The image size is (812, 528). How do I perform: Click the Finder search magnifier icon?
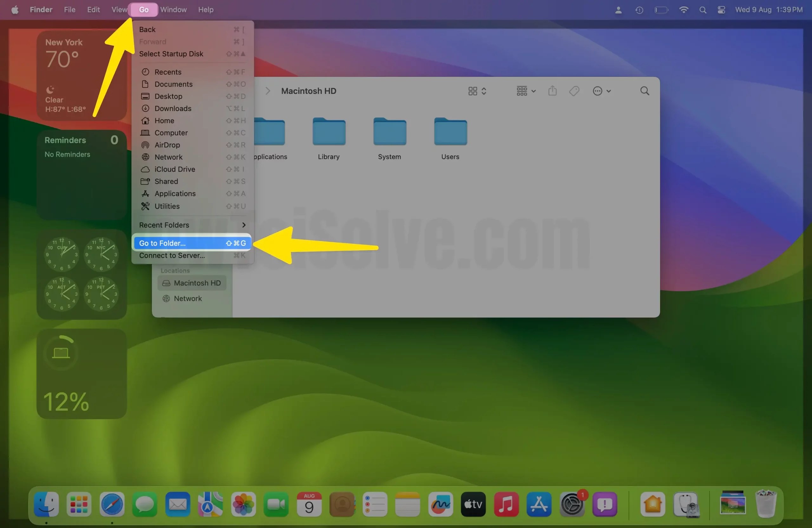click(x=645, y=91)
